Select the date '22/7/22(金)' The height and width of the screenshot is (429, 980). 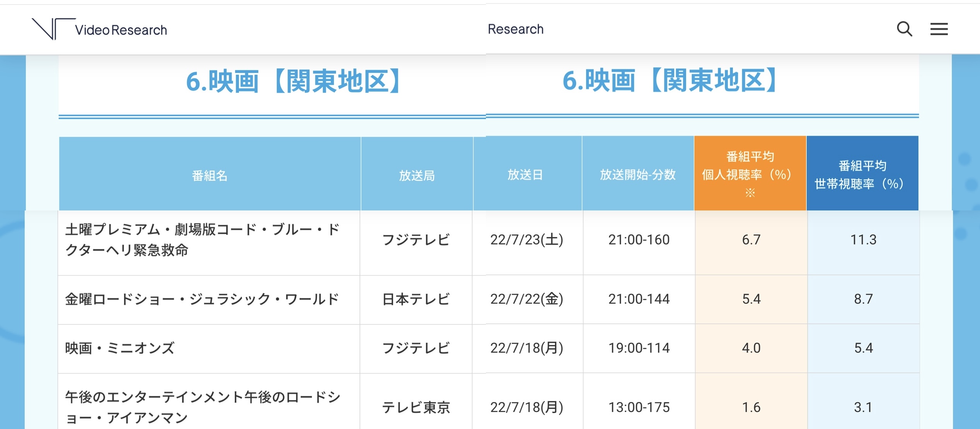[527, 299]
